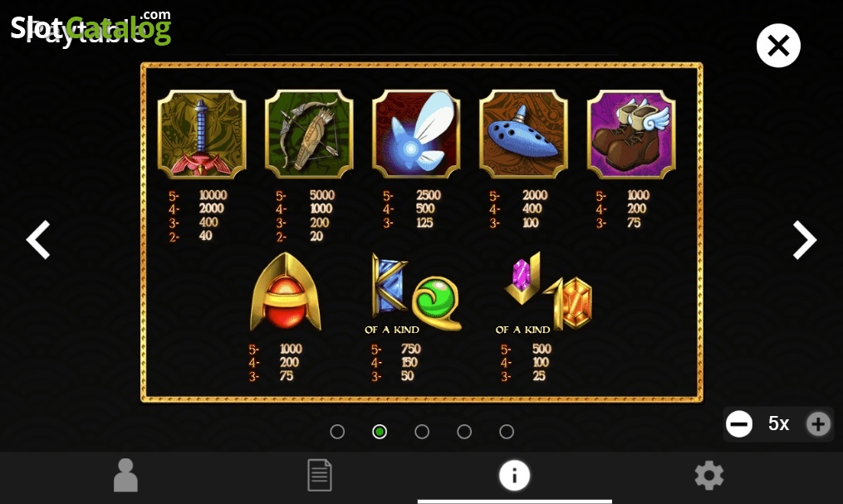Select the green Q orb symbol
The height and width of the screenshot is (504, 843).
[x=437, y=302]
